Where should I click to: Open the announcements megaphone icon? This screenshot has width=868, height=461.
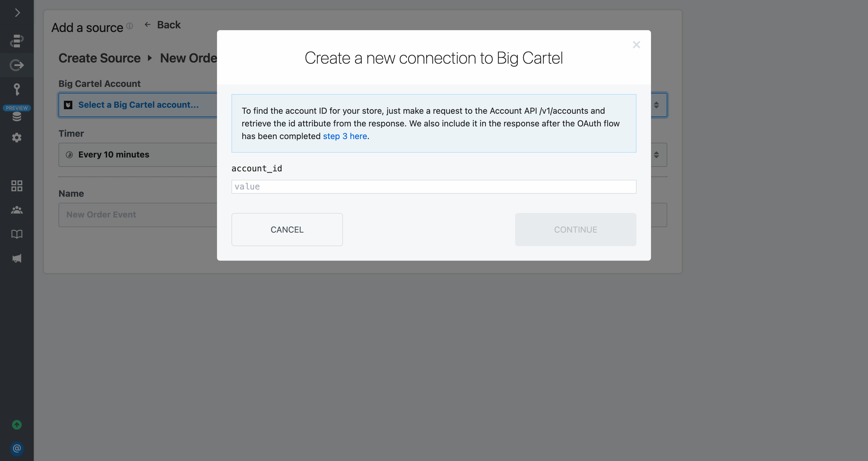click(17, 258)
